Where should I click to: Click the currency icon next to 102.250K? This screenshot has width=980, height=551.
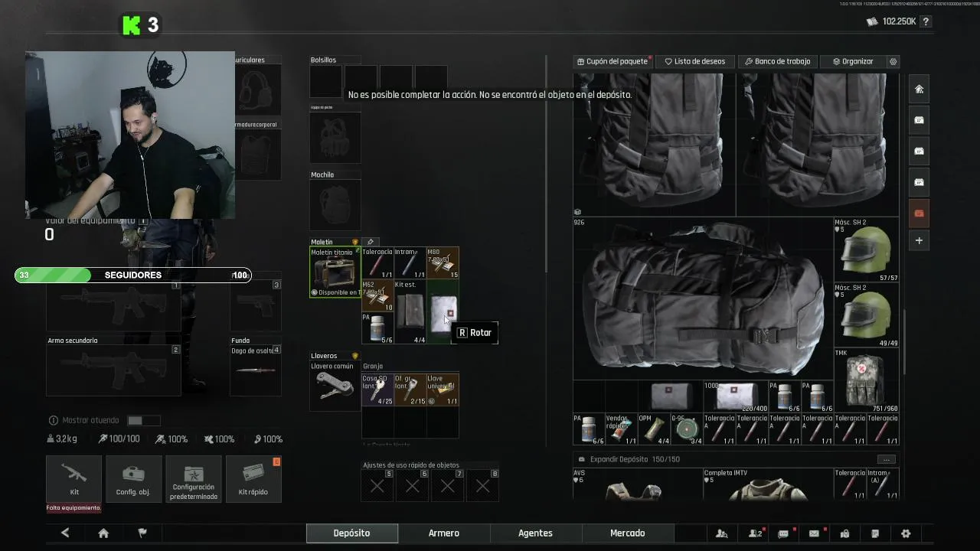click(872, 21)
